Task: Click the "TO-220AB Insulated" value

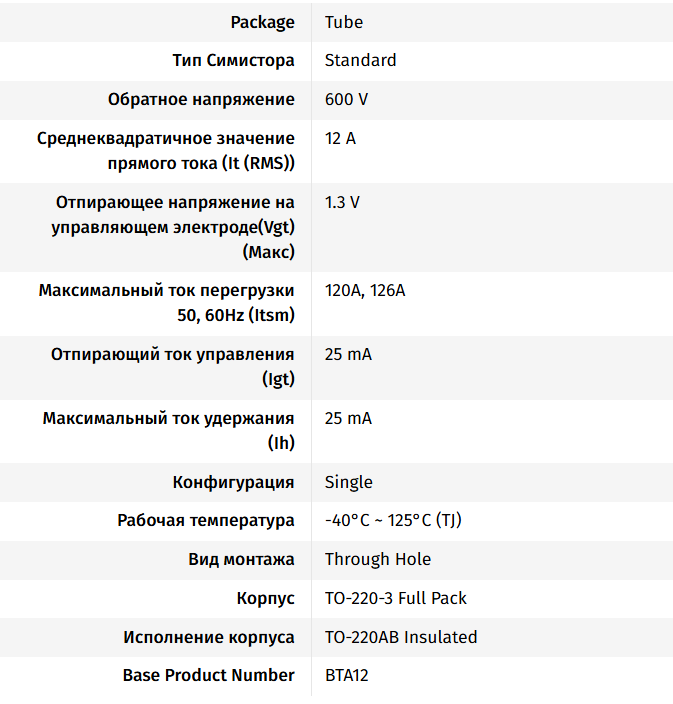Action: [x=401, y=637]
